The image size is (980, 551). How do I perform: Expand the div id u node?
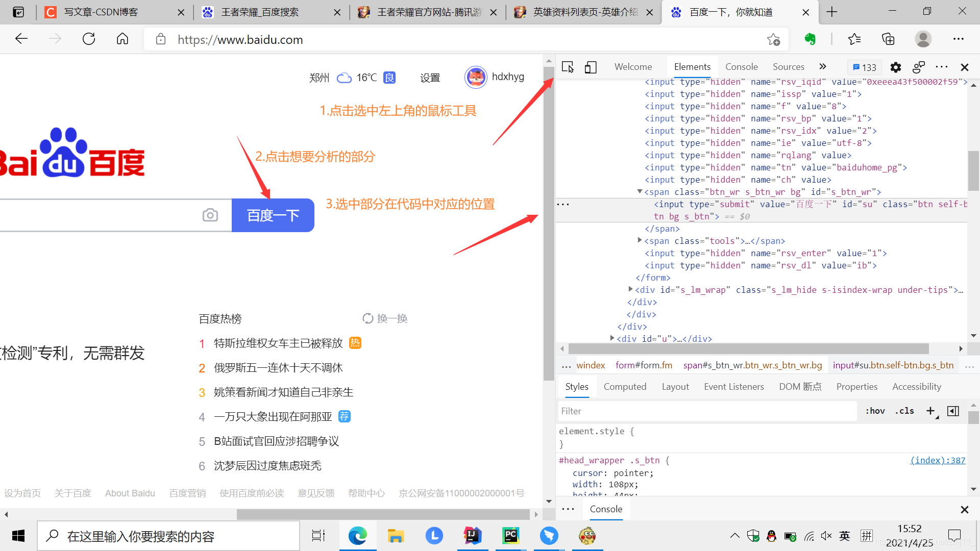pyautogui.click(x=612, y=338)
